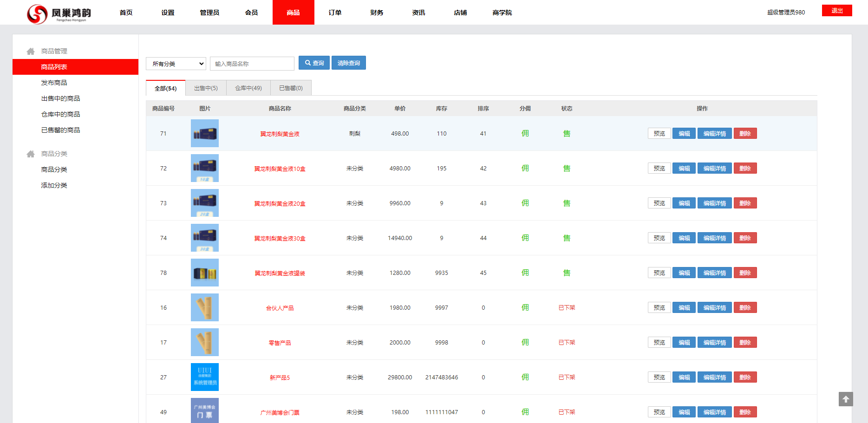Open the 首页 top menu
This screenshot has width=868, height=423.
point(126,13)
